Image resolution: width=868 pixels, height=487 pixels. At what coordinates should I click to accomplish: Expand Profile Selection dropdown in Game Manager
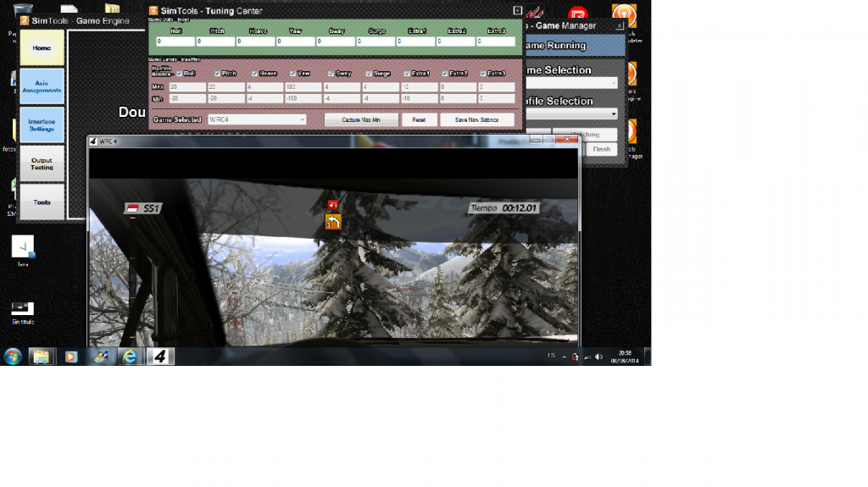pos(570,114)
